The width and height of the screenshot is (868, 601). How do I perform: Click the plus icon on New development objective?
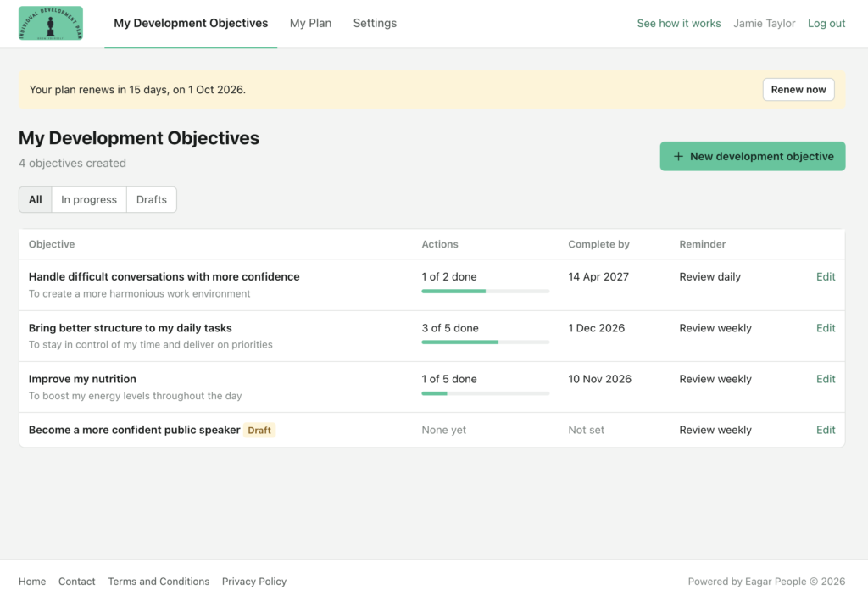(x=678, y=157)
